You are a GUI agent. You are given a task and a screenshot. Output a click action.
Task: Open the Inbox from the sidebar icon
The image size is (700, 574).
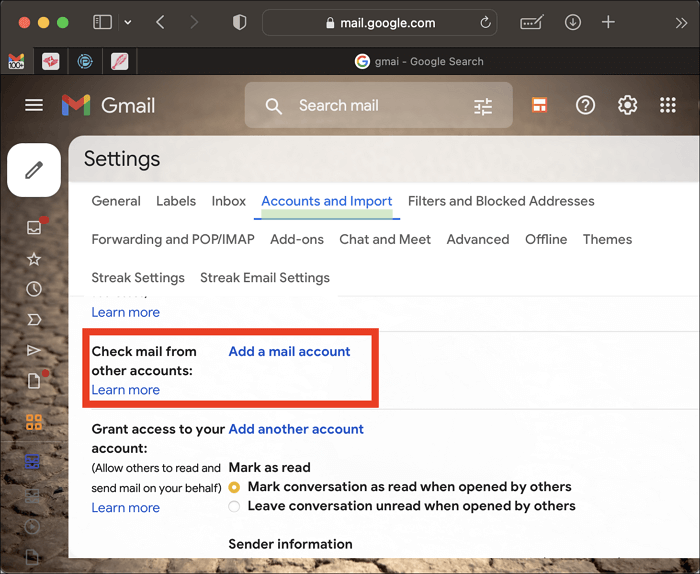[x=34, y=228]
